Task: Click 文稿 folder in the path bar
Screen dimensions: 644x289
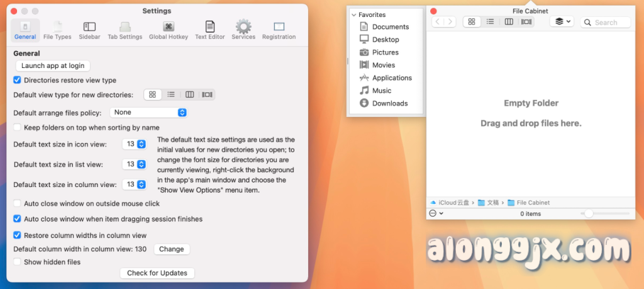Action: (488, 203)
